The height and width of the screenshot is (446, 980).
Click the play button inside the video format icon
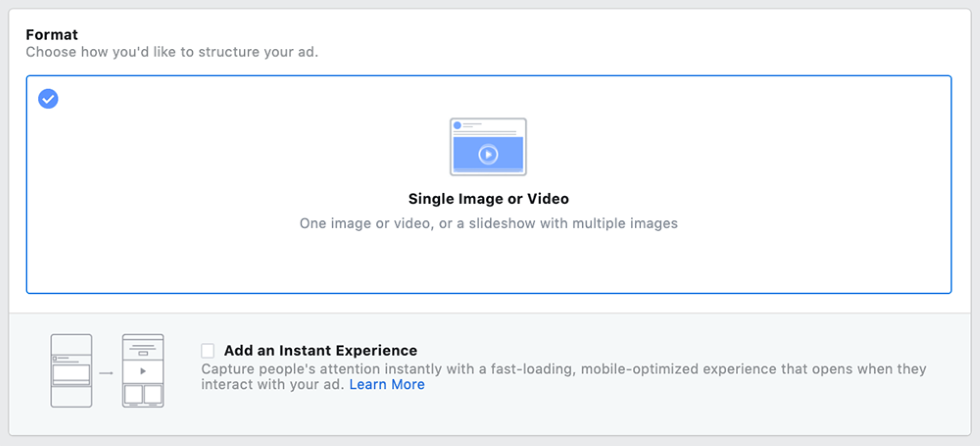pos(488,154)
